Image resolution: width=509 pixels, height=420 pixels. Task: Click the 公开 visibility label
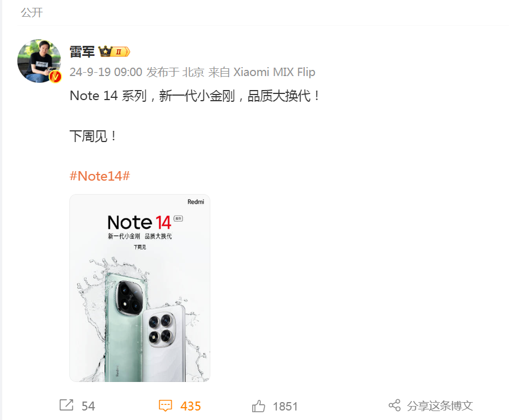coord(32,13)
